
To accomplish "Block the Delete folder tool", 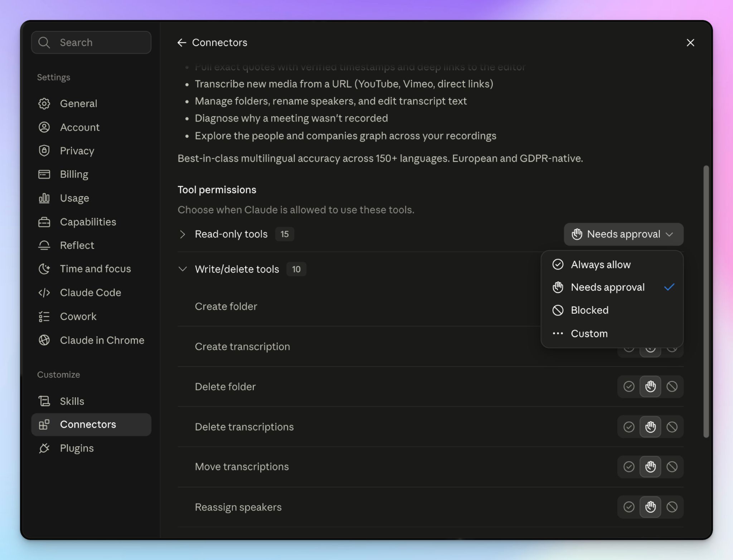I will click(x=672, y=387).
